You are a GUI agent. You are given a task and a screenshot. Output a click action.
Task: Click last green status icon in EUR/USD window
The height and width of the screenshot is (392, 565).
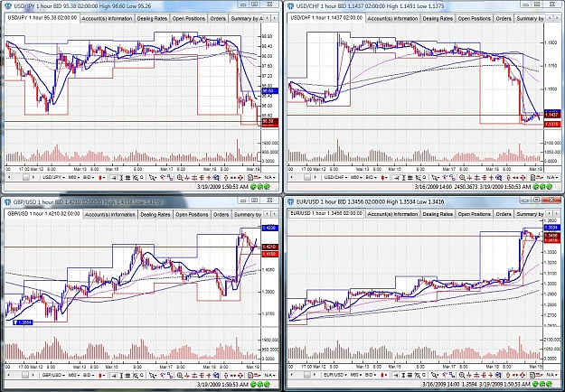point(550,384)
